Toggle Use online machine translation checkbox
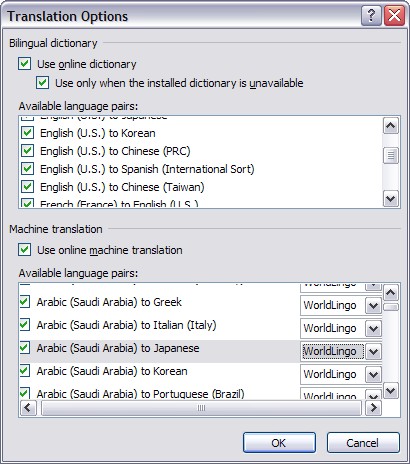Screen dimensions: 410x464 pyautogui.click(x=25, y=250)
